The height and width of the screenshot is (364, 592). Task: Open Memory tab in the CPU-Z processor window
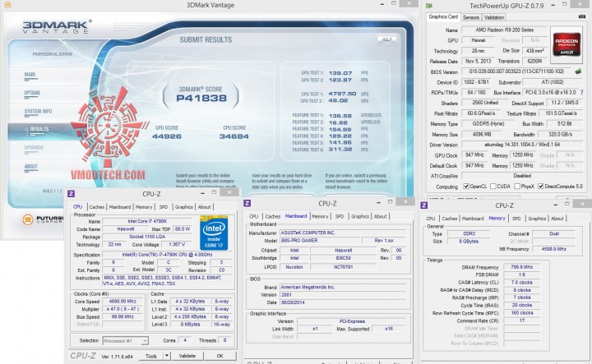144,207
